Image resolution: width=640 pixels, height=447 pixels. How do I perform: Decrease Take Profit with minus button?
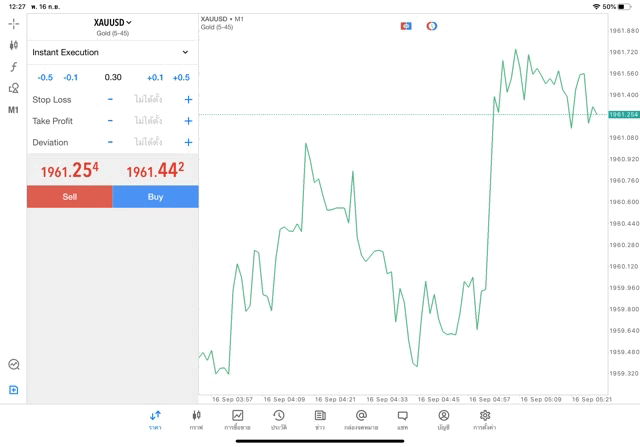110,121
